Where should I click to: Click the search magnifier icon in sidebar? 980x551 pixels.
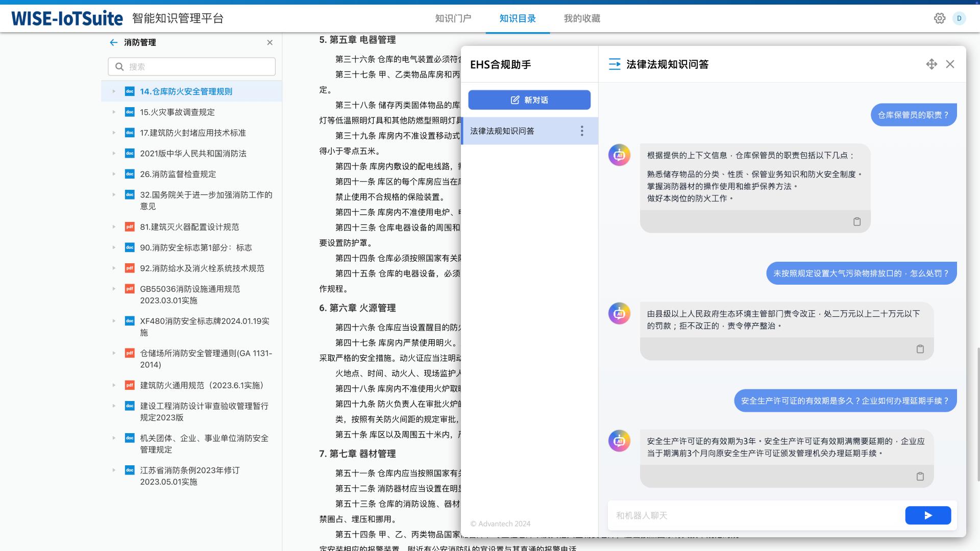coord(119,67)
